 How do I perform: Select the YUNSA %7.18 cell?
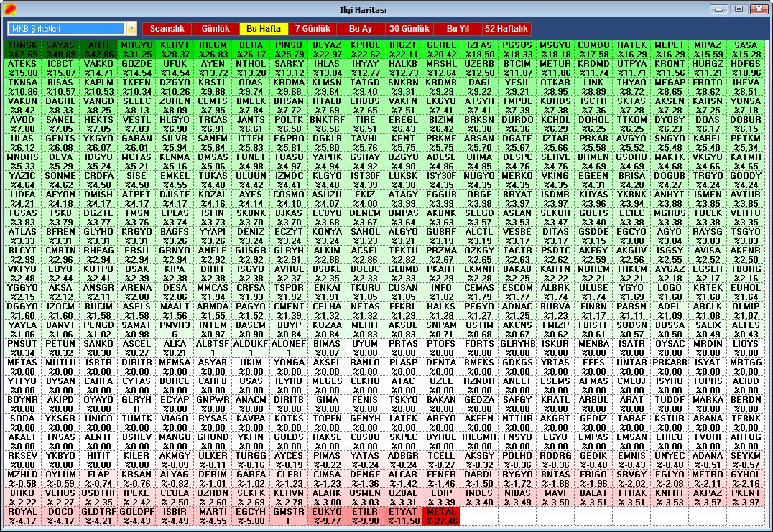tap(746, 106)
